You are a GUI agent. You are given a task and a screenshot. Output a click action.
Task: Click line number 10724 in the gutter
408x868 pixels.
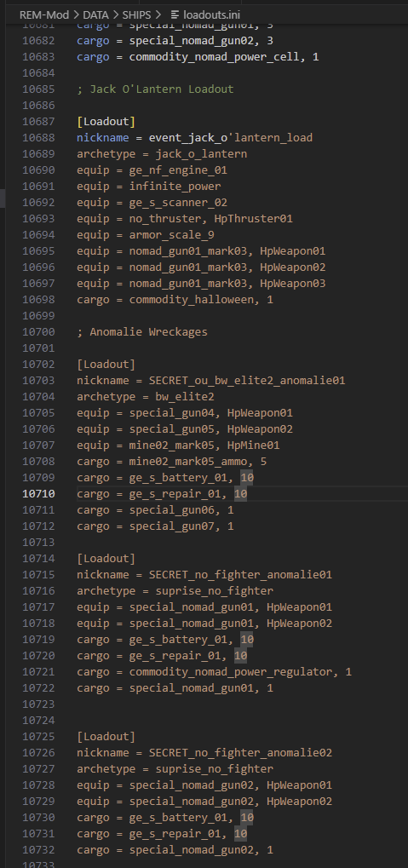point(38,721)
